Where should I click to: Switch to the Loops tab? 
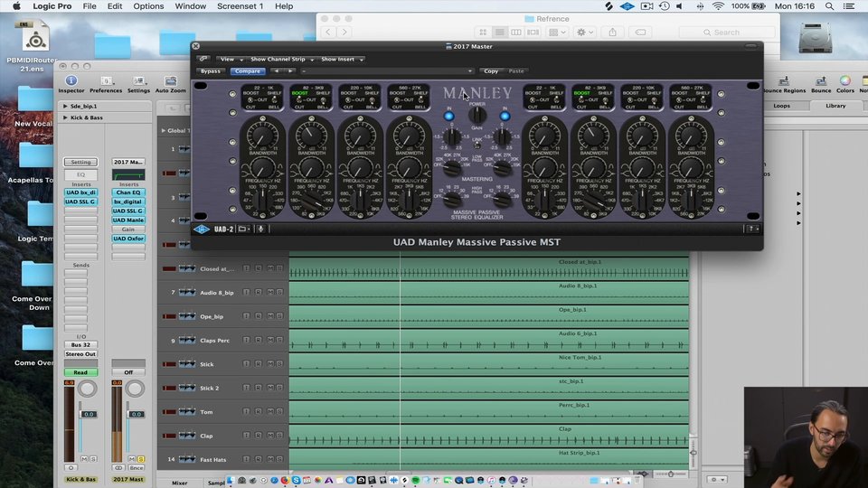tap(781, 105)
